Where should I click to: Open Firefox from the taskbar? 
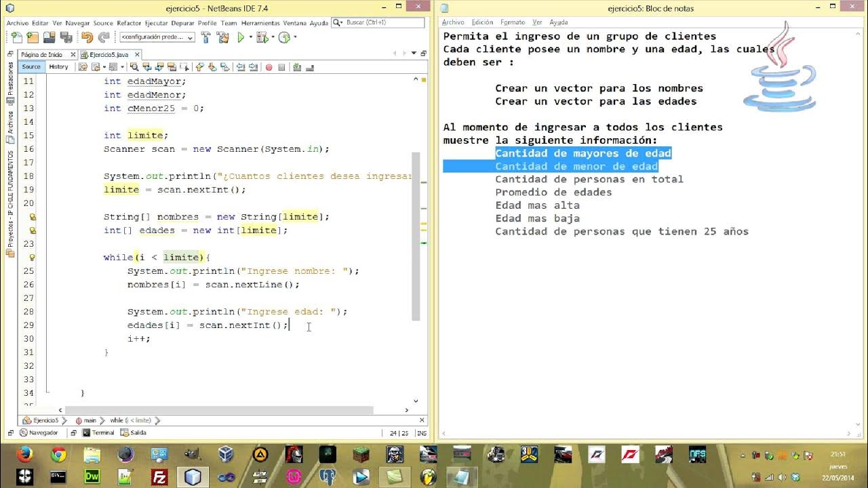(x=24, y=454)
